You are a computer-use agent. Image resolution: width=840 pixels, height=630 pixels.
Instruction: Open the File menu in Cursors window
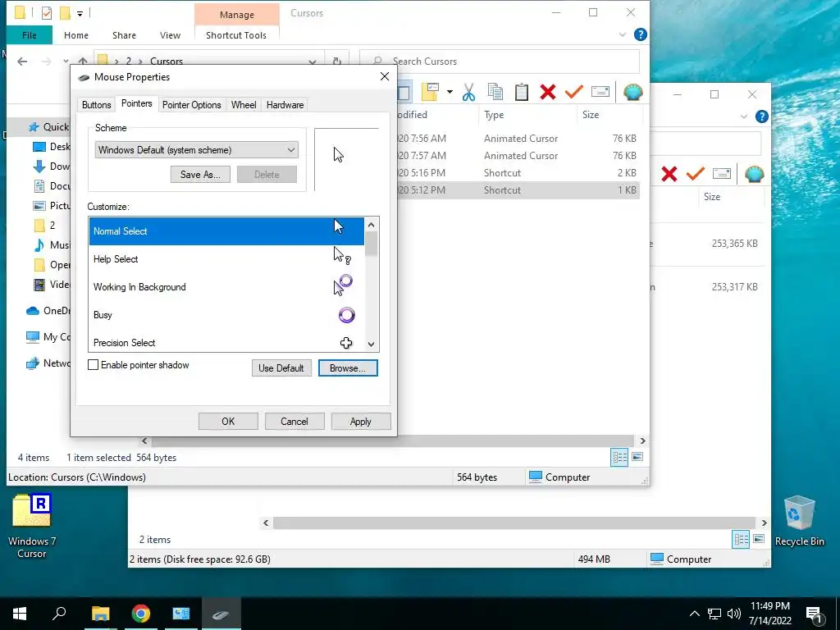(x=30, y=35)
